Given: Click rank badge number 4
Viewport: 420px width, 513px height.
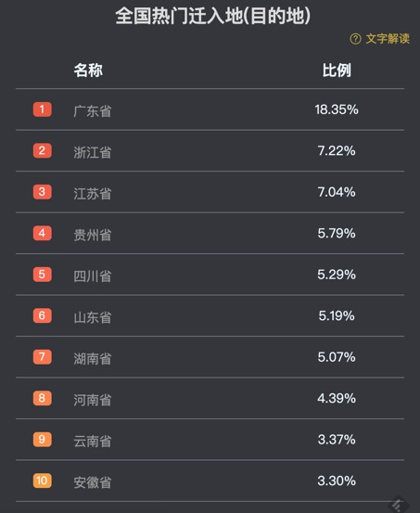Looking at the screenshot, I should pyautogui.click(x=43, y=233).
